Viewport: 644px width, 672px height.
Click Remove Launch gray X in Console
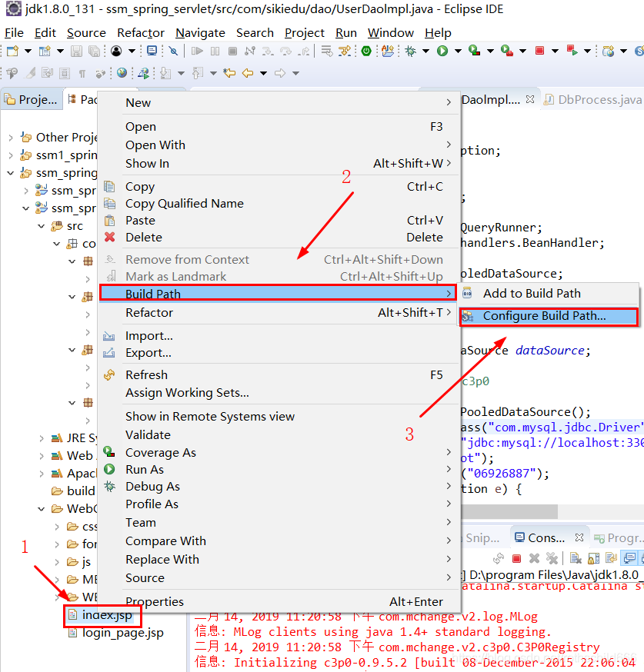(534, 558)
